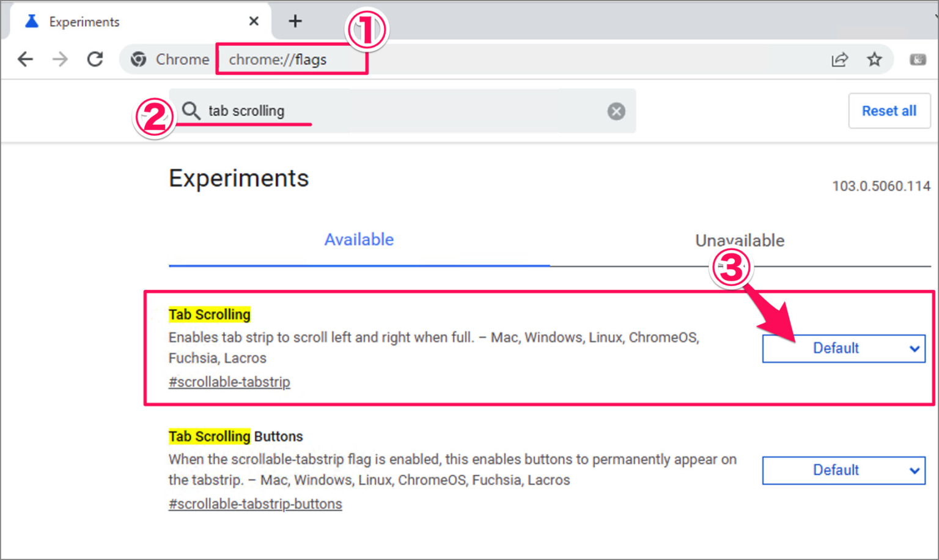Viewport: 939px width, 560px height.
Task: Bookmark this page using the star icon
Action: tap(874, 59)
